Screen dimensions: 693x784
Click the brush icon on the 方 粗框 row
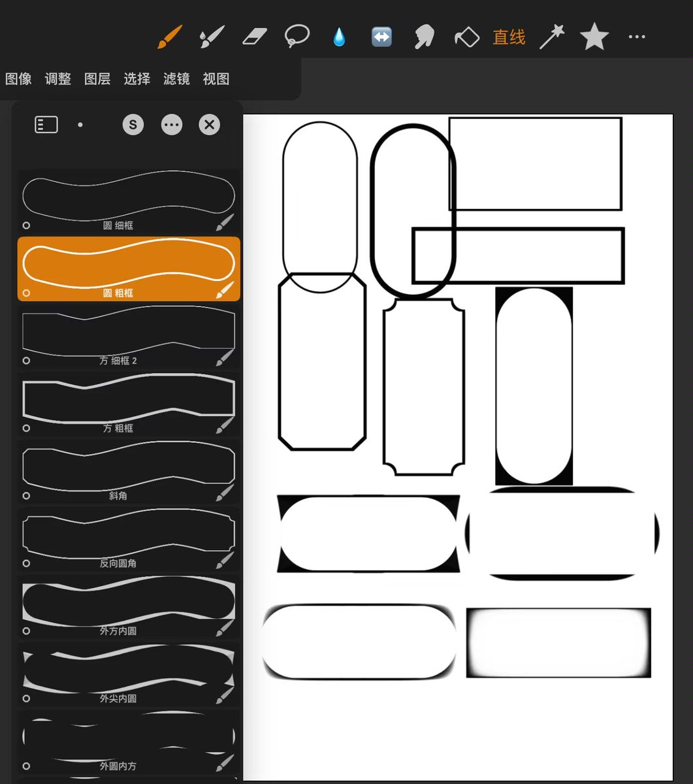point(224,425)
